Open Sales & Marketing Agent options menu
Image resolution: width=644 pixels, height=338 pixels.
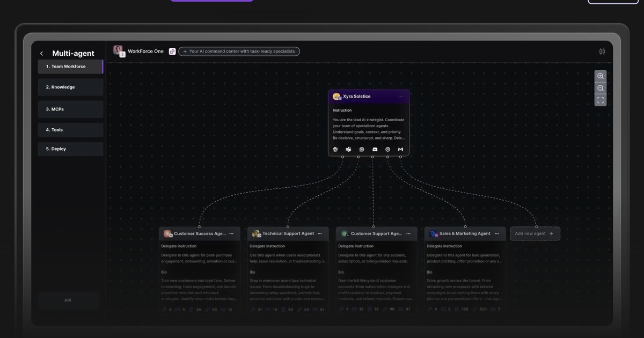(497, 233)
